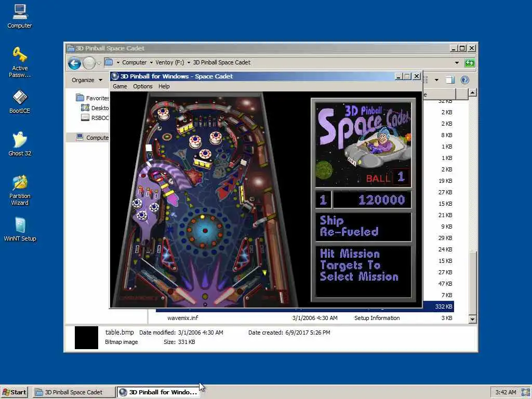Launch the Ghost 32 desktop icon
532x399 pixels.
coord(20,144)
